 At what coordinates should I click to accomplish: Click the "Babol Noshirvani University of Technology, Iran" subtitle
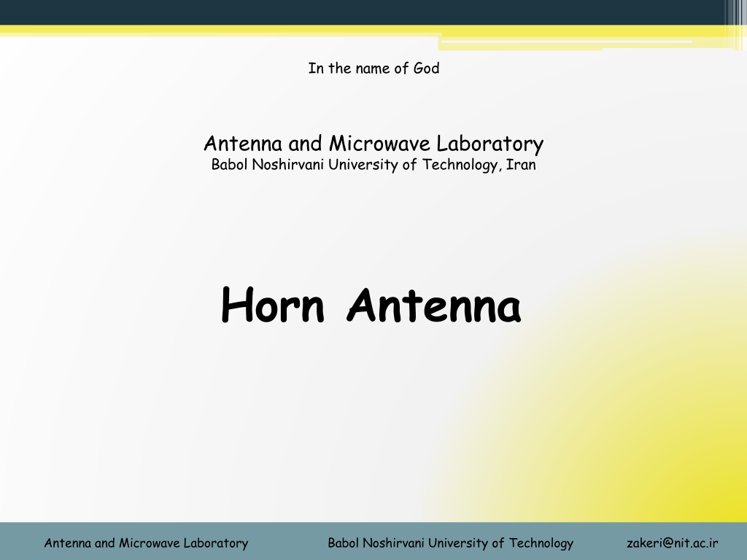(x=373, y=165)
